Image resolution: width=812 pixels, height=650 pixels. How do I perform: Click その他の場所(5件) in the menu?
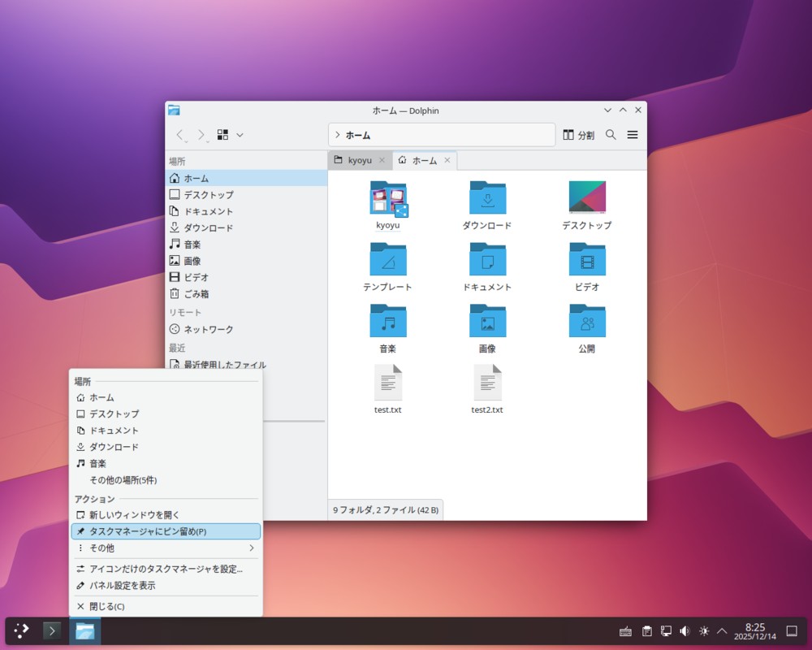pos(123,480)
